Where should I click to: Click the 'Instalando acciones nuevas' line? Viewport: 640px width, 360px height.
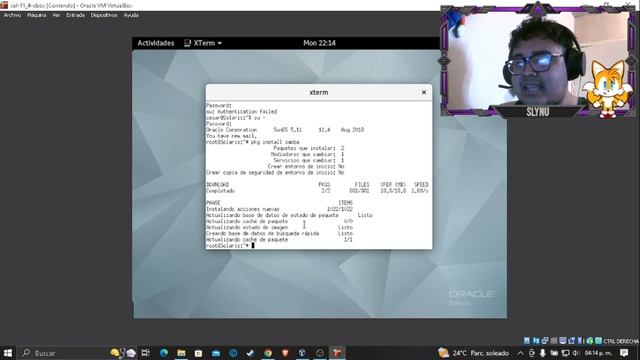point(243,209)
